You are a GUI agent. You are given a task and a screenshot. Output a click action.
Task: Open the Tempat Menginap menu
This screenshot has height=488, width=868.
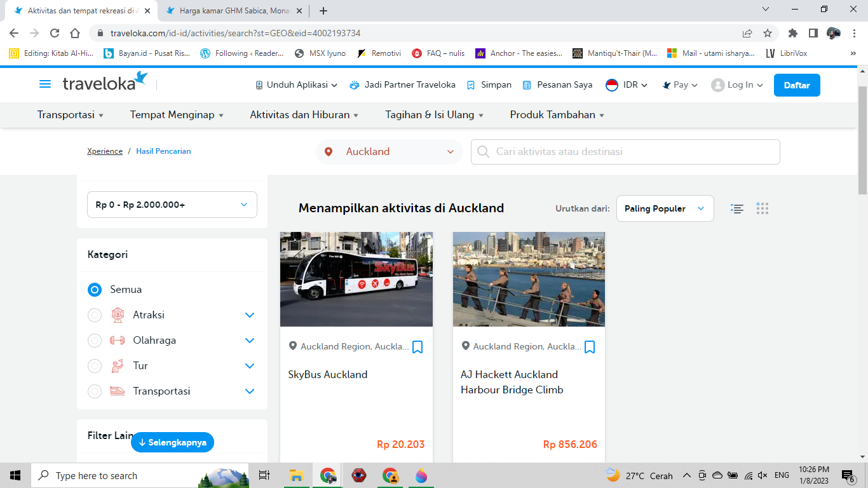click(177, 115)
